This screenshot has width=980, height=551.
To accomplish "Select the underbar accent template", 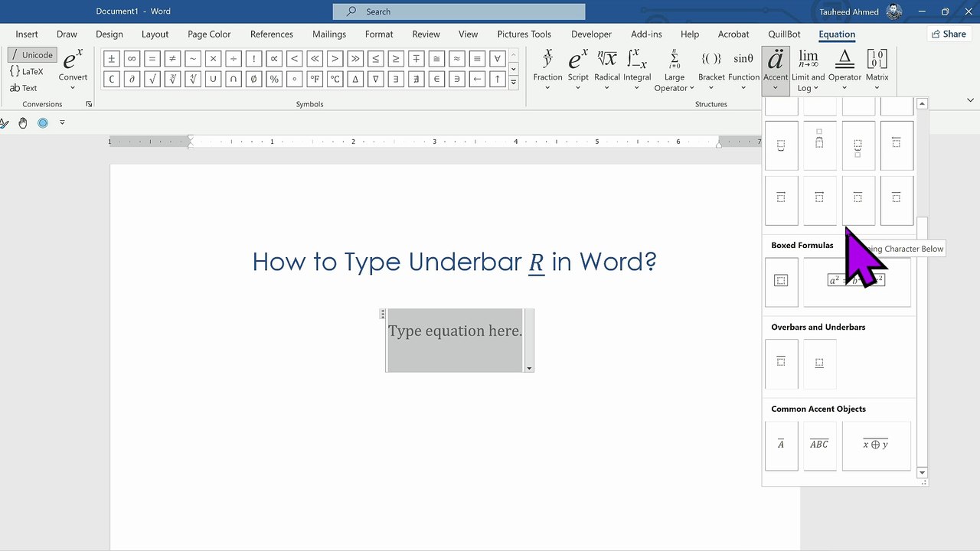I will pyautogui.click(x=819, y=364).
